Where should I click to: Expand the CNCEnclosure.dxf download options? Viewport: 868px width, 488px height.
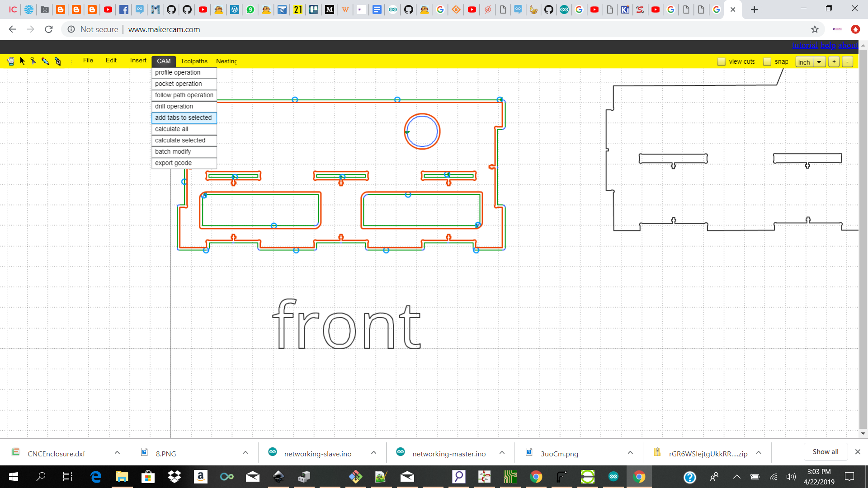click(117, 453)
